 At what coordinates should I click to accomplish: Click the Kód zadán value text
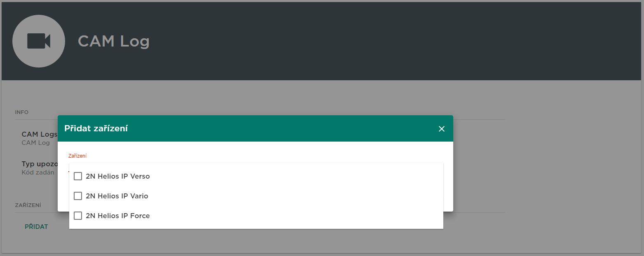click(x=38, y=172)
